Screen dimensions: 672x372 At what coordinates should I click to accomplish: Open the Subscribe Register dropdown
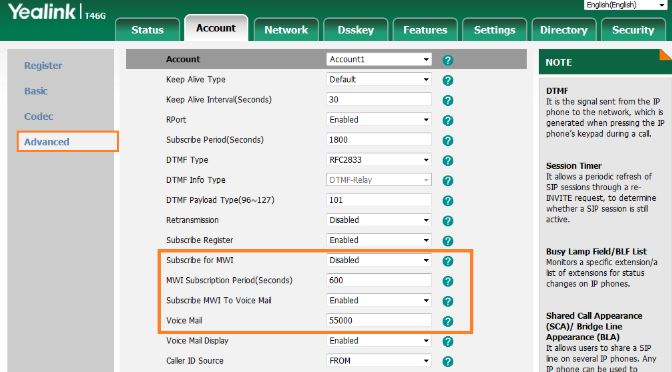(x=379, y=240)
